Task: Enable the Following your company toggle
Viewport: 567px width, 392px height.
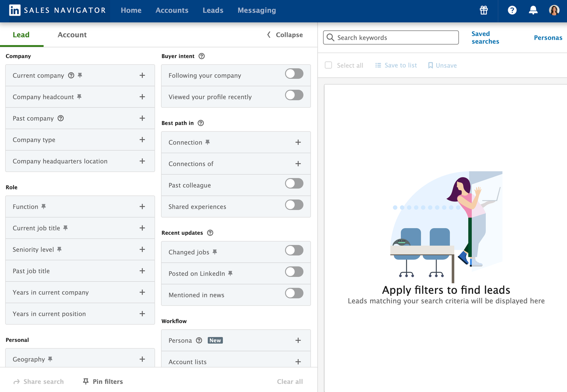Action: 294,74
